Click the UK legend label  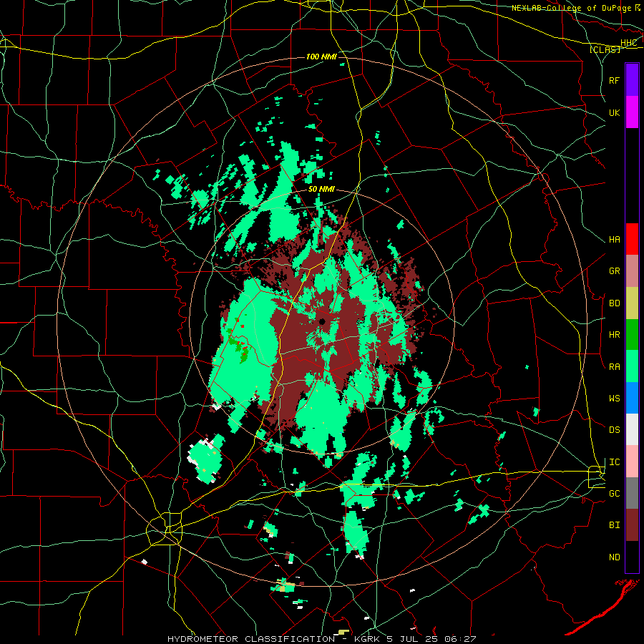point(614,113)
